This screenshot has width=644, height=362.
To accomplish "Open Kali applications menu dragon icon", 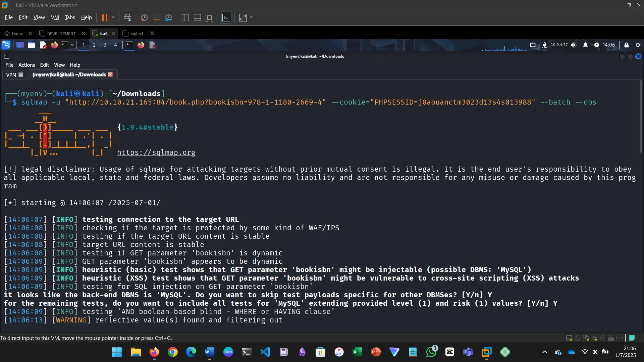I will point(6,45).
